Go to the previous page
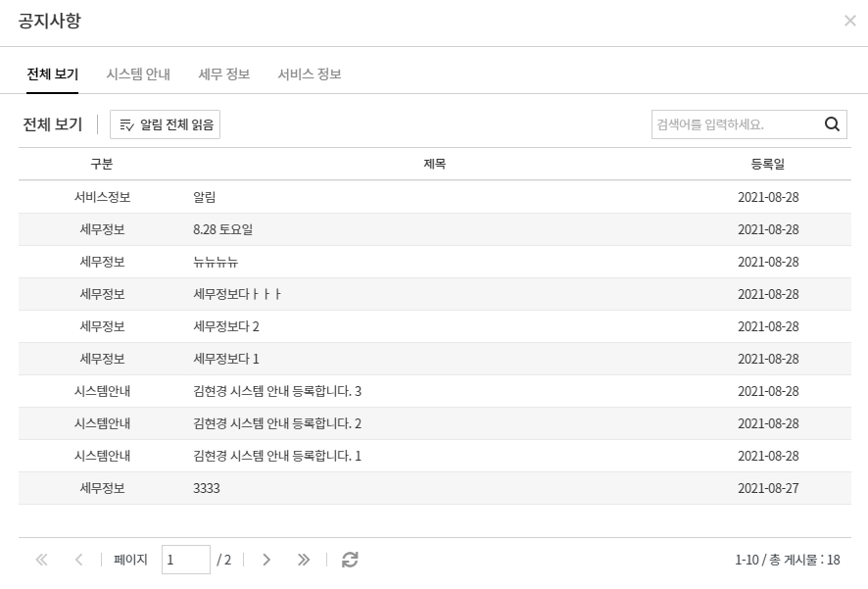Viewport: 868px width, 589px height. click(78, 560)
